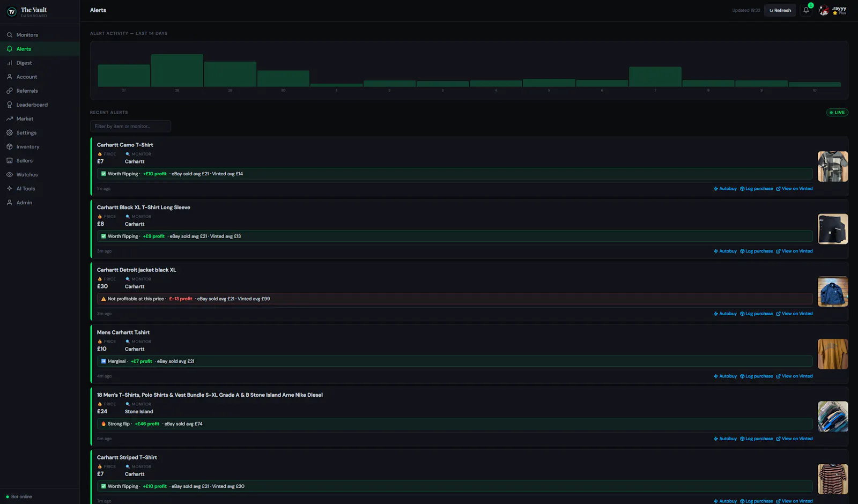
Task: Click the Sellers sidebar icon
Action: (x=10, y=160)
